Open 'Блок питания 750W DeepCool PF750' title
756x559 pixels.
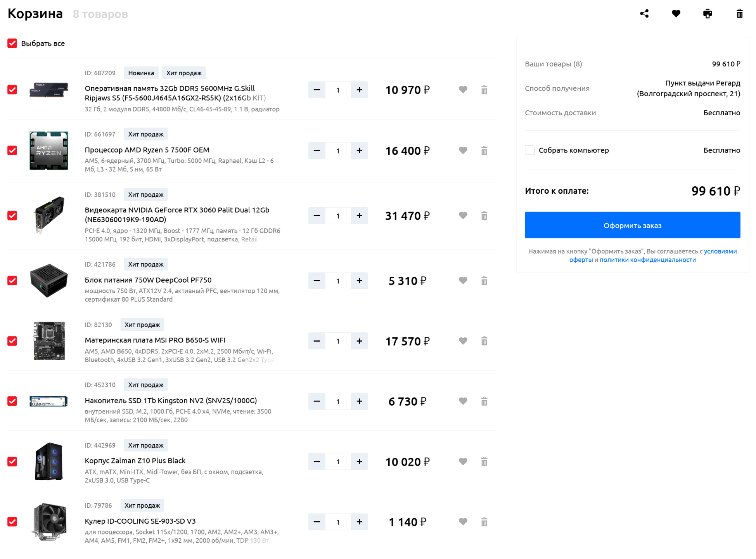pyautogui.click(x=148, y=280)
